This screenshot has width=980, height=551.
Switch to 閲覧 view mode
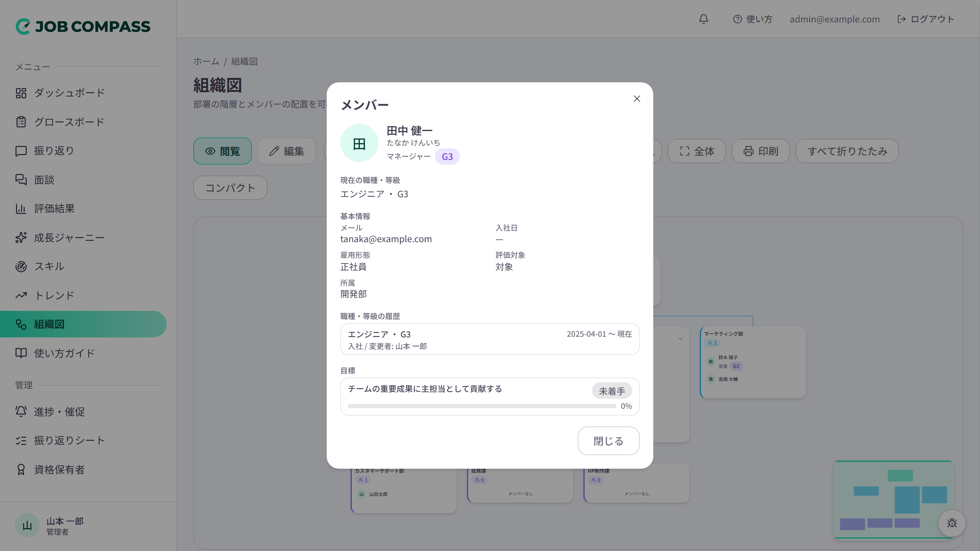tap(223, 151)
